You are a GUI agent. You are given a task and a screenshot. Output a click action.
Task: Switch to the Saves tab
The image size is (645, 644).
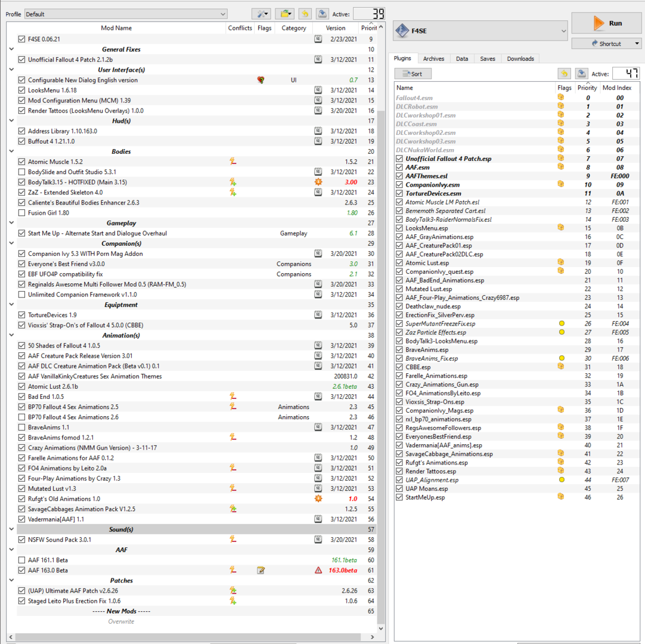pos(488,59)
